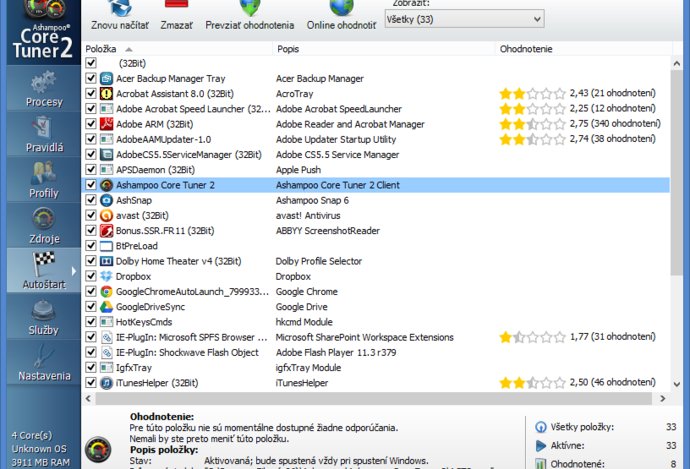The image size is (690, 469).
Task: Open Nastavenia settings section
Action: click(43, 361)
